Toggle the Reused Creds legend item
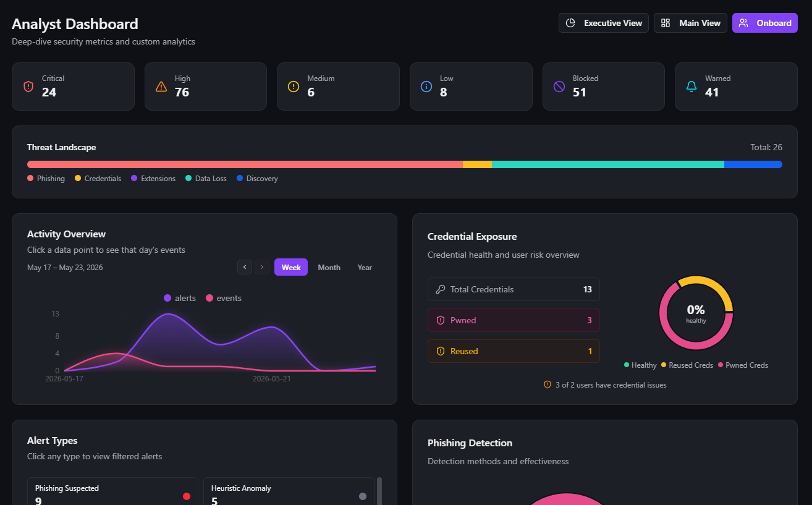Image resolution: width=812 pixels, height=505 pixels. tap(687, 365)
